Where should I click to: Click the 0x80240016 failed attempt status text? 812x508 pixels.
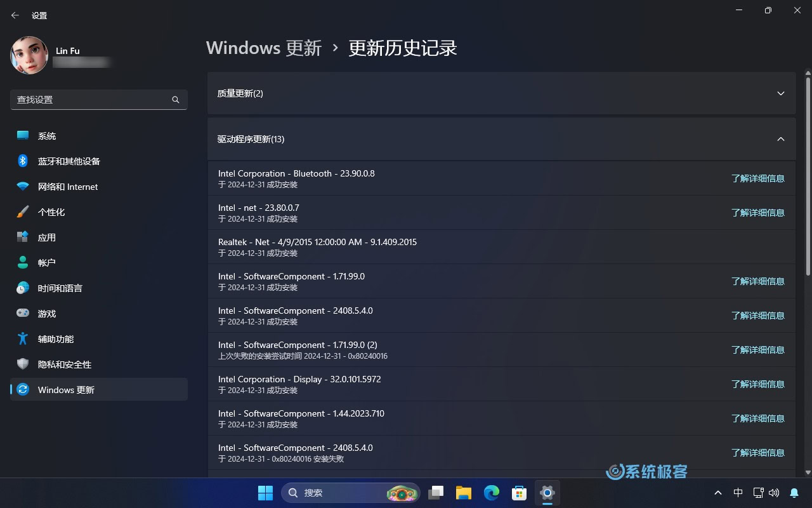tap(303, 356)
